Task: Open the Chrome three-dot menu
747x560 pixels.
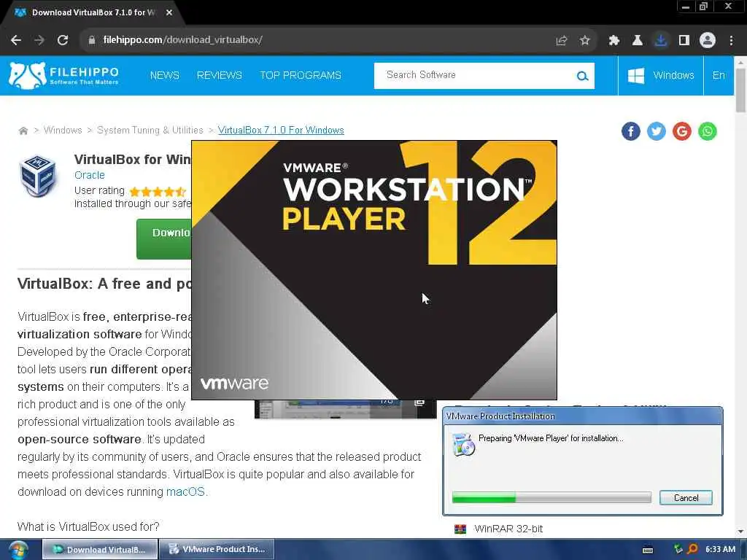Action: (731, 41)
